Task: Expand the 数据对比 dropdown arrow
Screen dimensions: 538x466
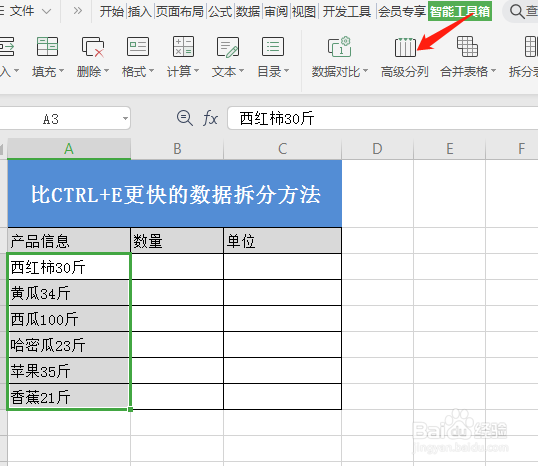Action: click(365, 71)
